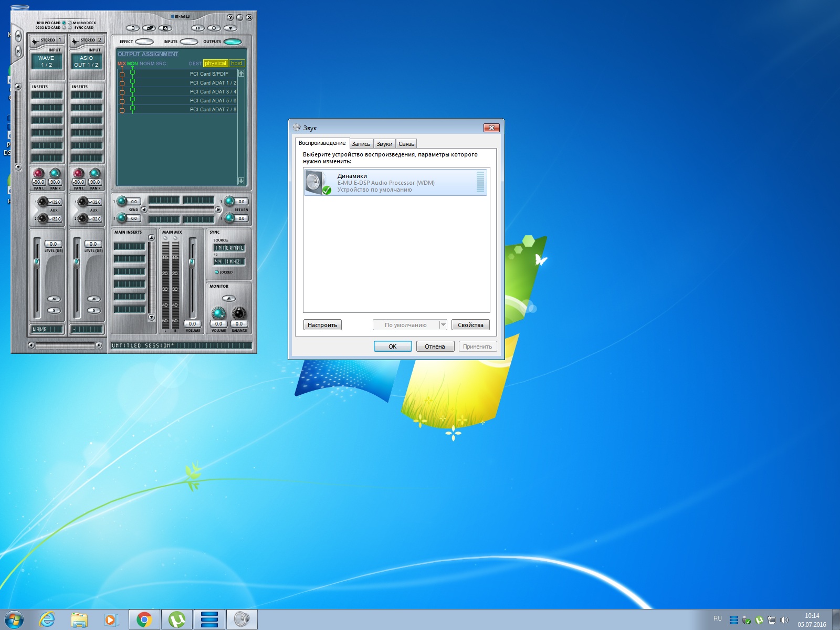The width and height of the screenshot is (840, 630).
Task: Select the physical destination tab
Action: [x=215, y=63]
